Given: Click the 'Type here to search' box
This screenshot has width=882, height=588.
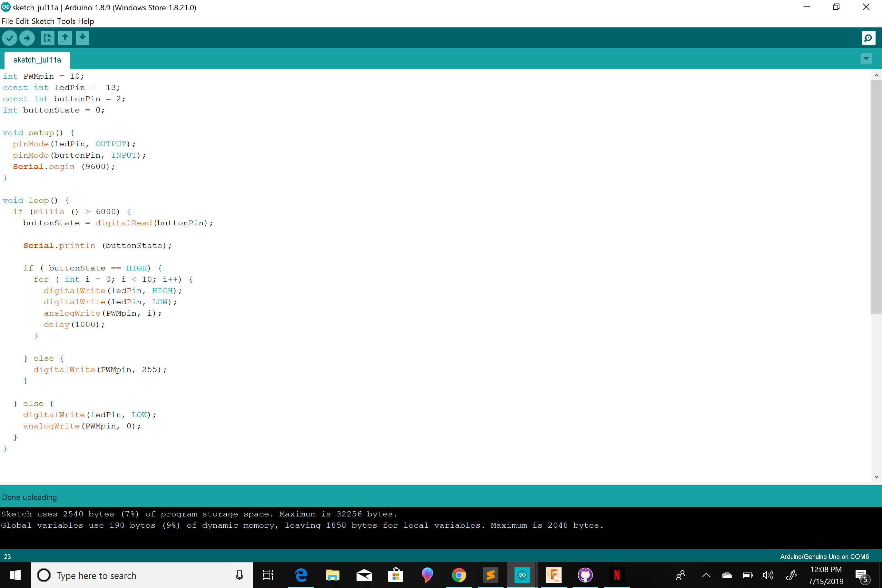Looking at the screenshot, I should [x=142, y=575].
